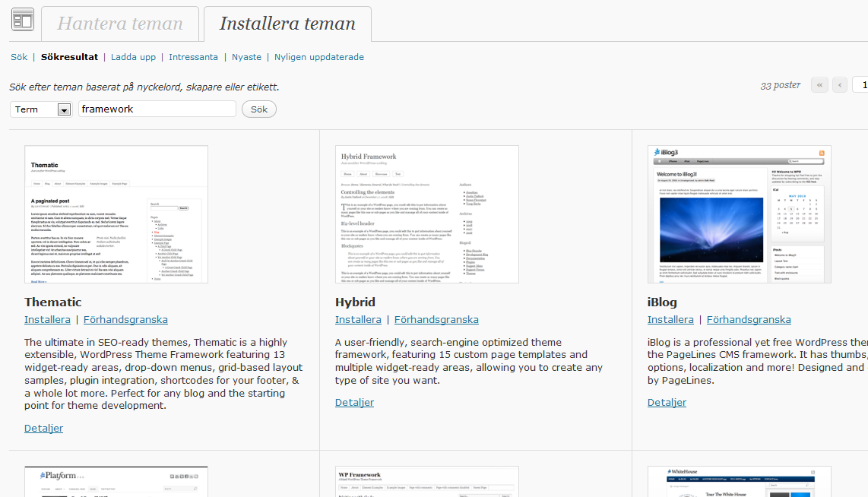Install the Thematic theme
This screenshot has height=497, width=868.
click(x=47, y=320)
